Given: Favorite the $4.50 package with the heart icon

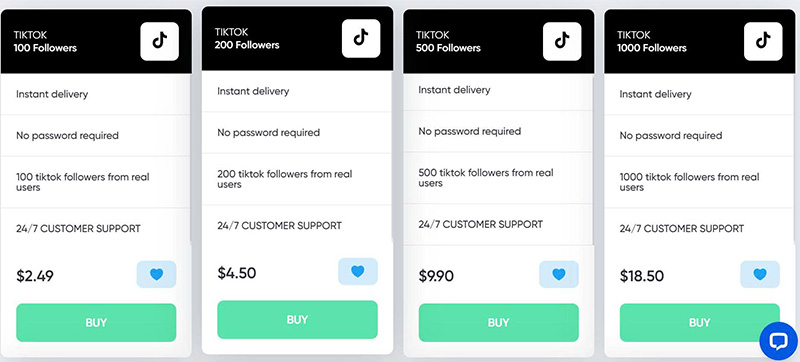Looking at the screenshot, I should 358,271.
